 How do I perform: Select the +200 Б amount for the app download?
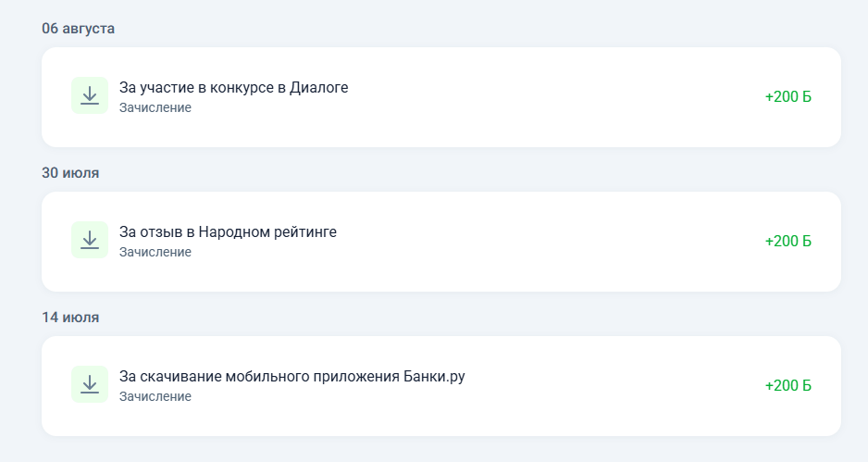(787, 386)
